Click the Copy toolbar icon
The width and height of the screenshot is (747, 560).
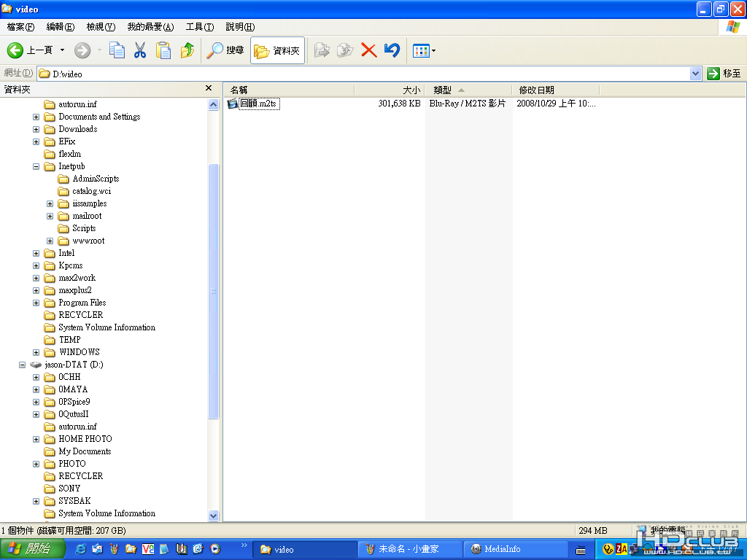point(117,50)
